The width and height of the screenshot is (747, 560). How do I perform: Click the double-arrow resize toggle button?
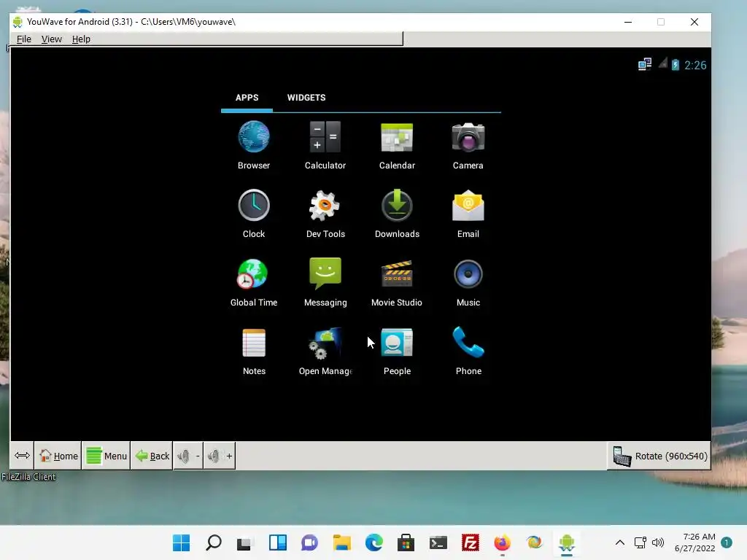tap(22, 456)
